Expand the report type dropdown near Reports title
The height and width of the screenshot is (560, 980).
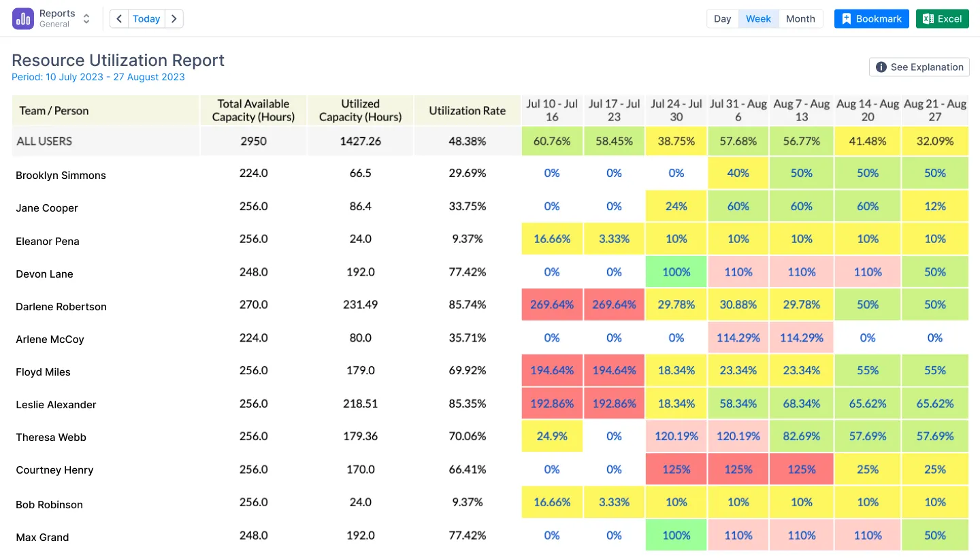pyautogui.click(x=86, y=18)
